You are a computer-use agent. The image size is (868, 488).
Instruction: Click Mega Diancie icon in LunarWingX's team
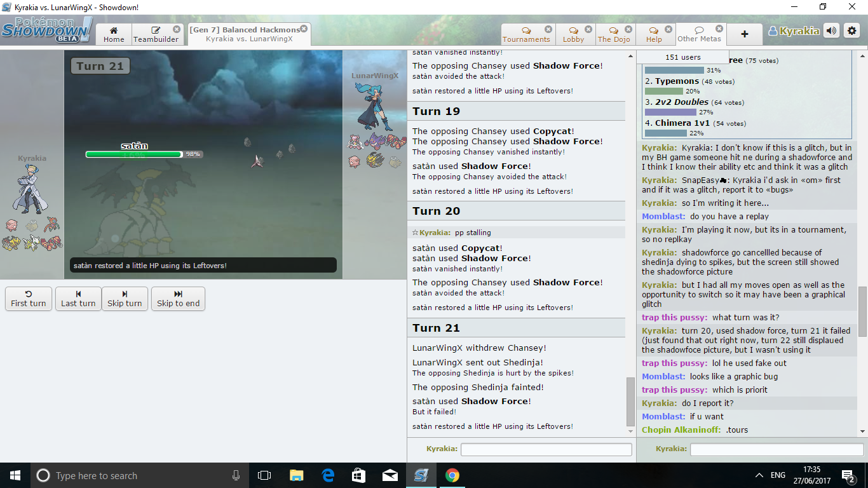(355, 142)
